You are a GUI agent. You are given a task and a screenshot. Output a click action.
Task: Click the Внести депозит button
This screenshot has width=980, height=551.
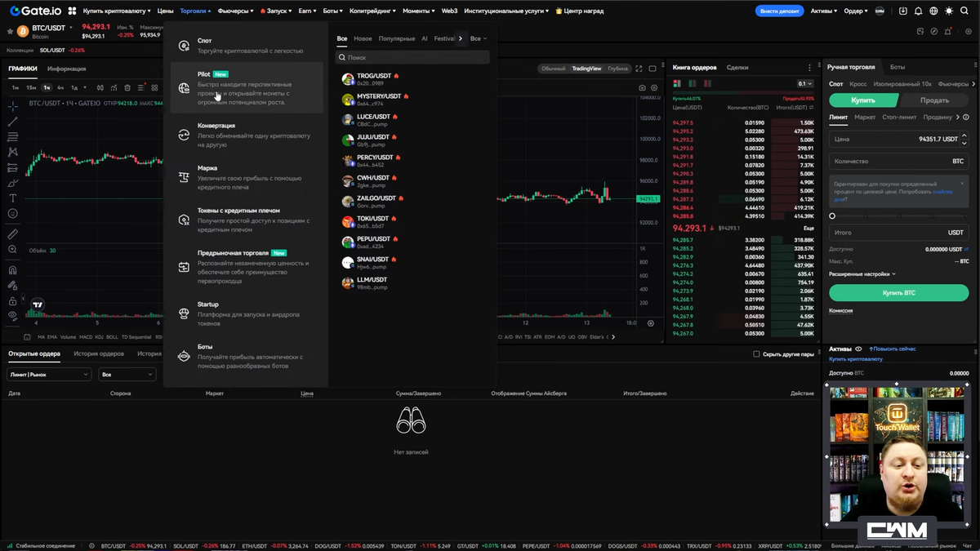click(x=780, y=11)
